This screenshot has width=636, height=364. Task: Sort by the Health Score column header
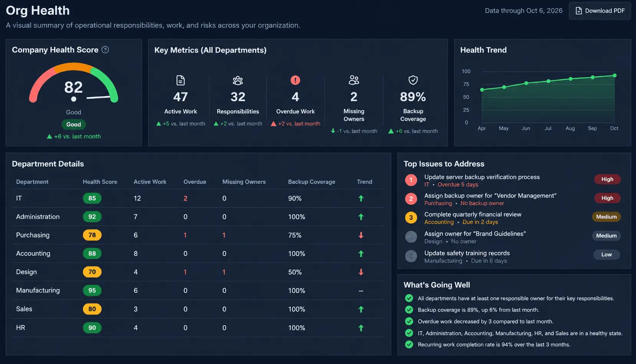coord(100,182)
